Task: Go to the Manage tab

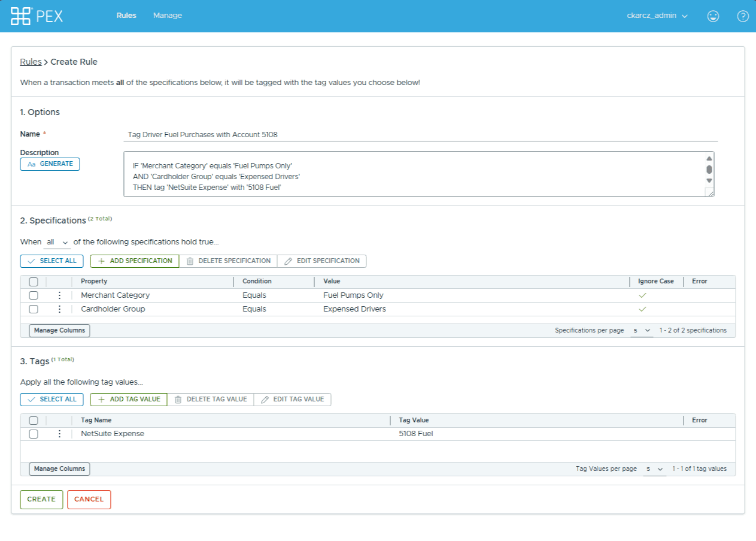Action: [168, 16]
